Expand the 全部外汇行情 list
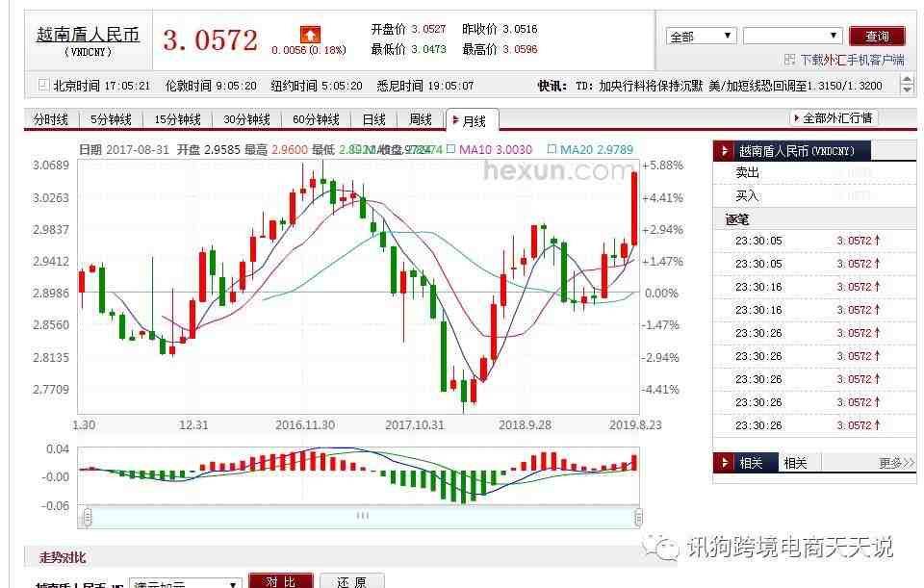924x588 pixels. (834, 118)
